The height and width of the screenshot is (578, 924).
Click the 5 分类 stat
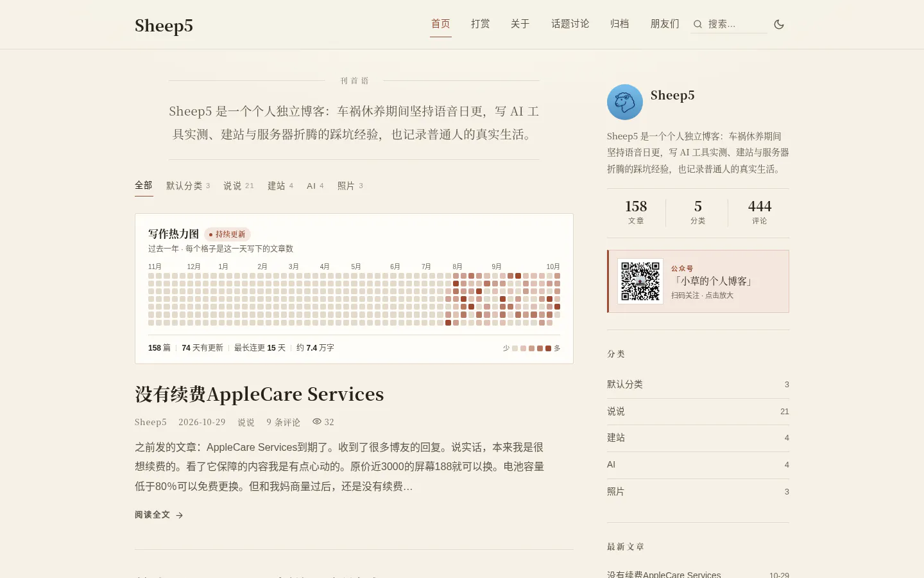point(697,212)
